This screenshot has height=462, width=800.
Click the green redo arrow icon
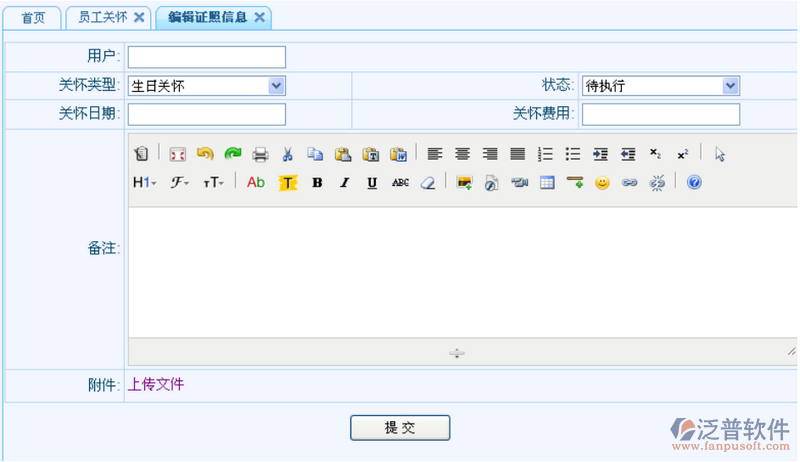coord(232,154)
